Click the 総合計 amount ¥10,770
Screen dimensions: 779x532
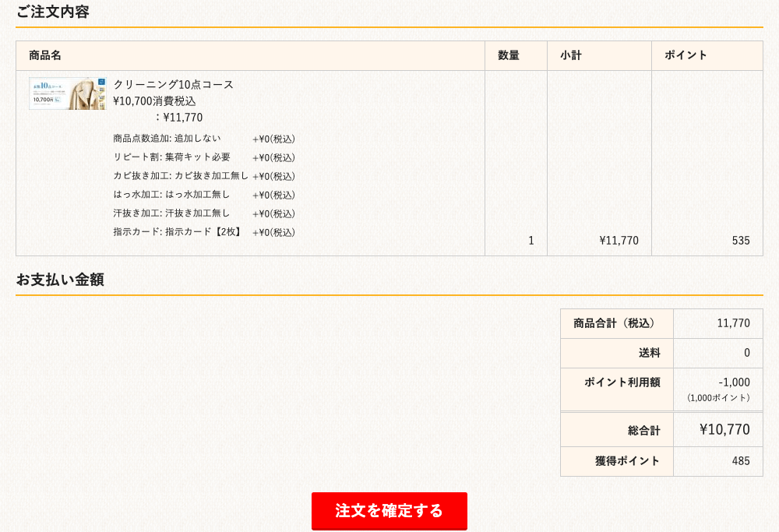724,429
